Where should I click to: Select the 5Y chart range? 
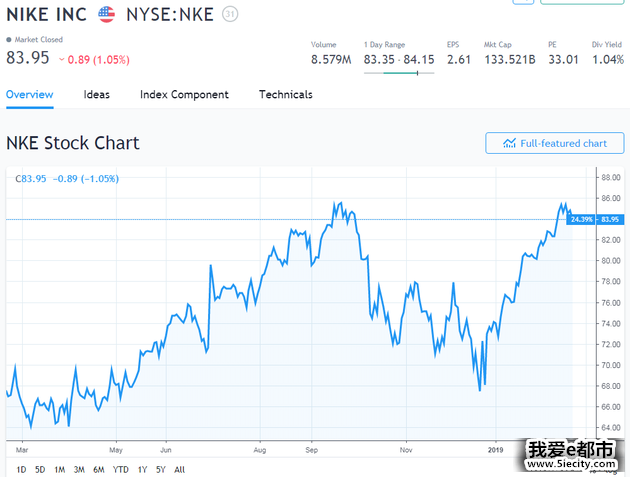[x=161, y=469]
